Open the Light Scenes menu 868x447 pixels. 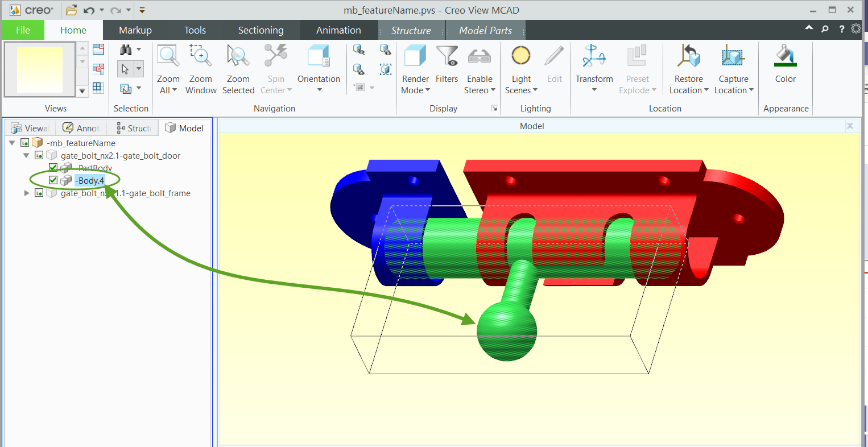(x=521, y=69)
